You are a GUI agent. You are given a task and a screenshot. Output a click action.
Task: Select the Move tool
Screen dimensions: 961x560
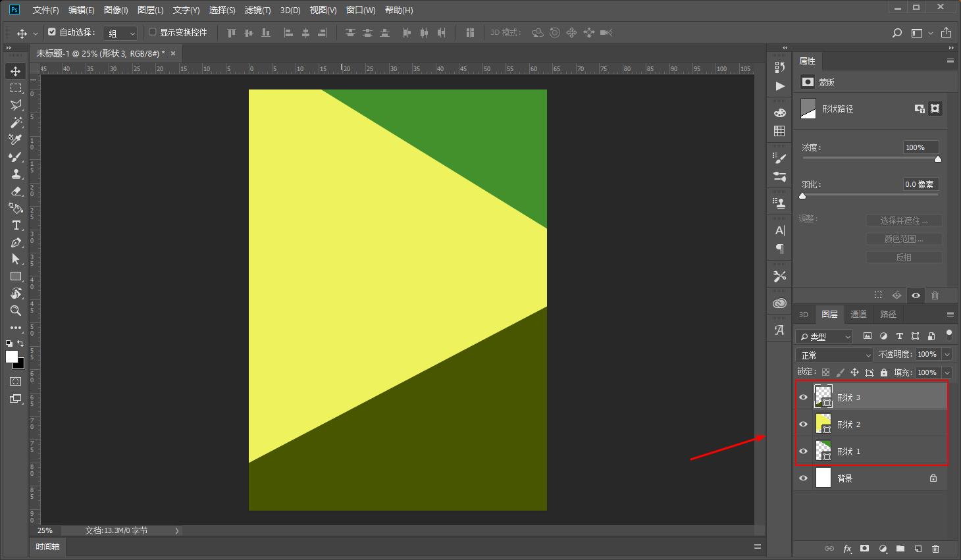coord(16,71)
